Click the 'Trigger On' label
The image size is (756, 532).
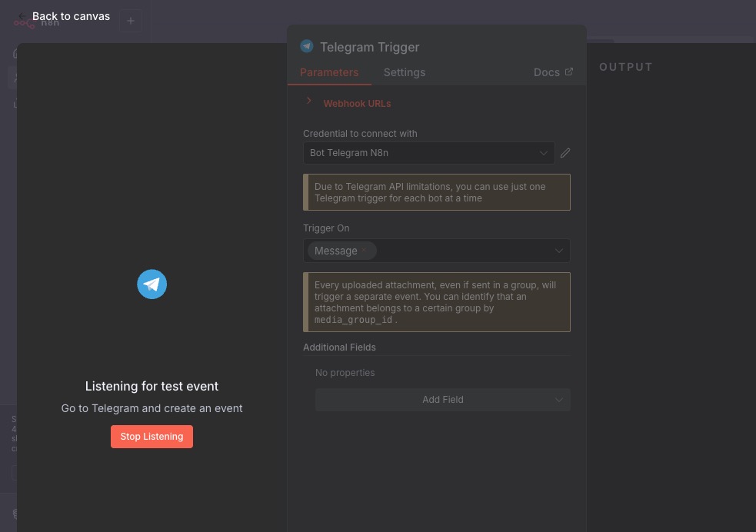click(x=326, y=228)
